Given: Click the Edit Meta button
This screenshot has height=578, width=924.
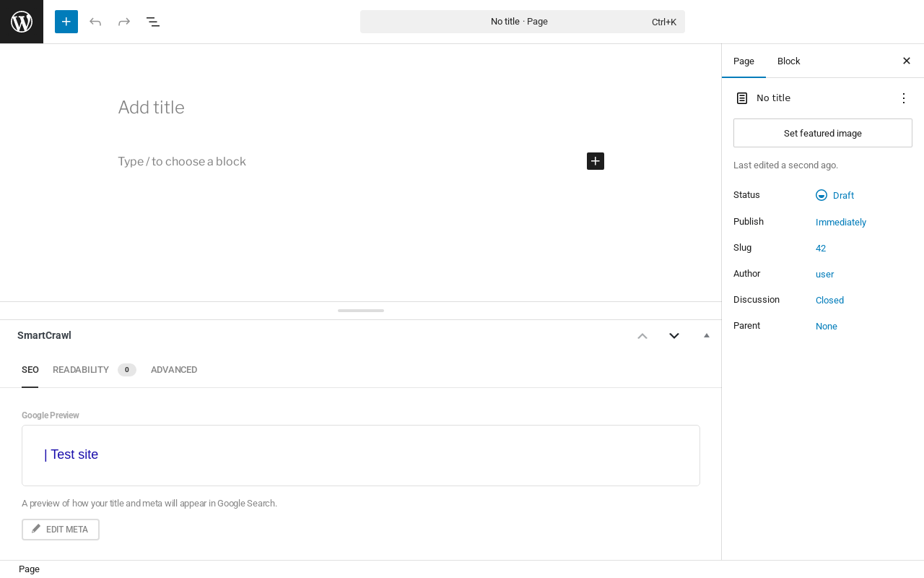Looking at the screenshot, I should [61, 530].
